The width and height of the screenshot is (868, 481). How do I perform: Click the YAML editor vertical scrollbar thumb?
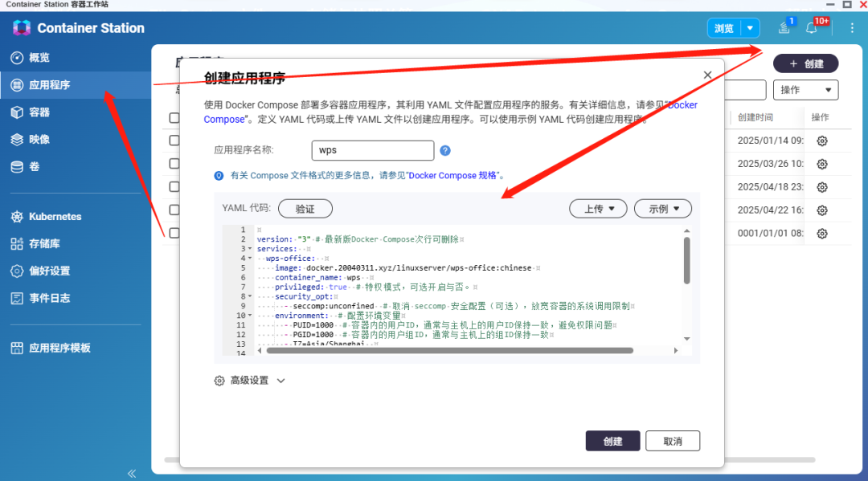click(687, 260)
